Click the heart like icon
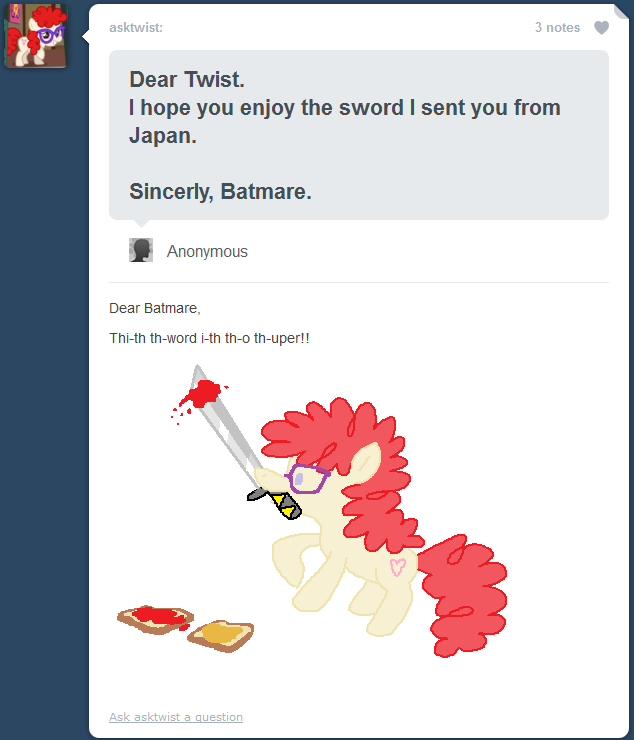Screen dimensions: 634x740 click(601, 28)
